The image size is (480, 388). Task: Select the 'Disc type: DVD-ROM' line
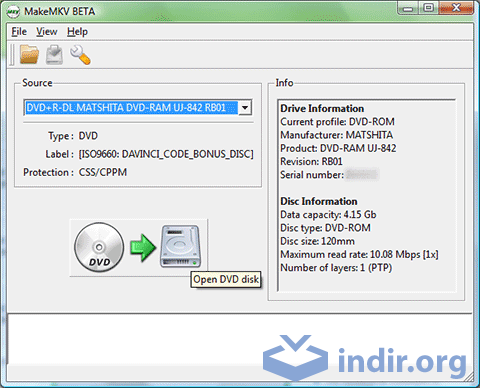[325, 228]
